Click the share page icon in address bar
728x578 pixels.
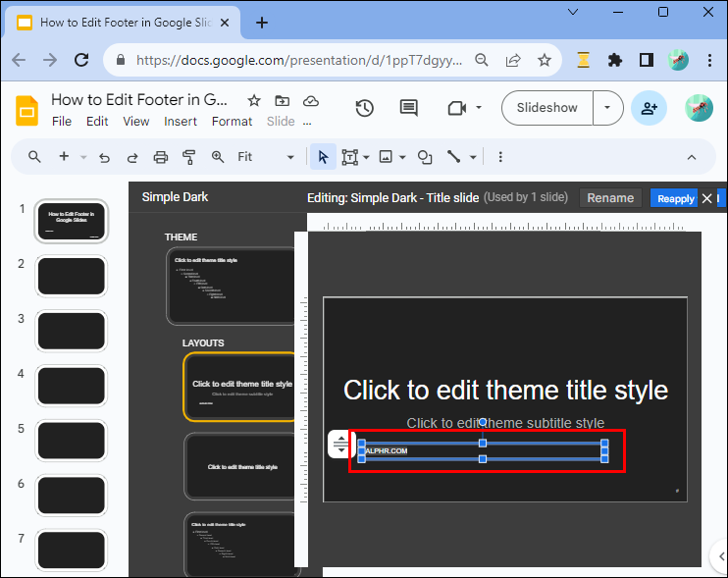tap(513, 60)
